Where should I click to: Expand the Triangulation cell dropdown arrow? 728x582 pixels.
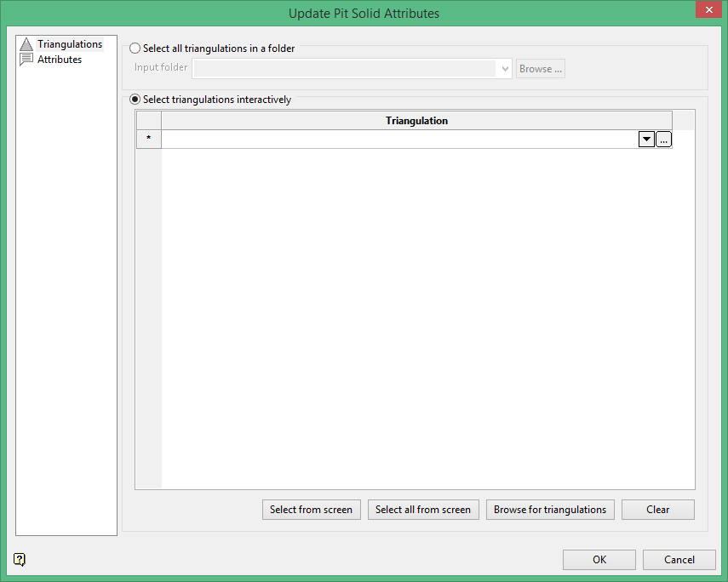(646, 140)
